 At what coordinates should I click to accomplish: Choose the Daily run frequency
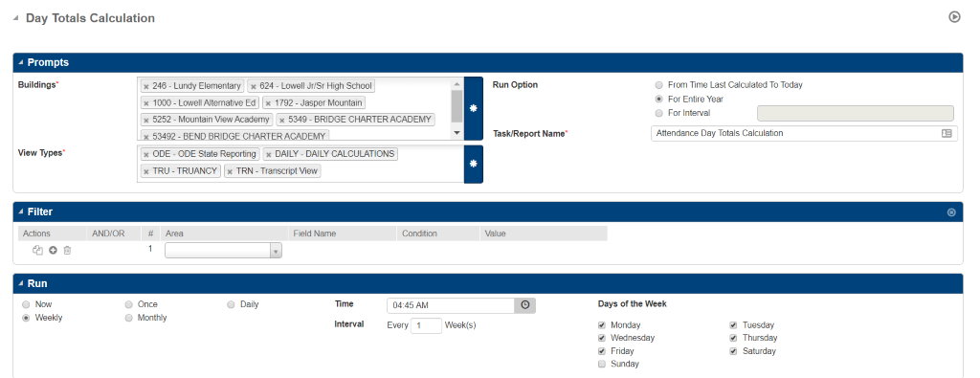tap(231, 304)
